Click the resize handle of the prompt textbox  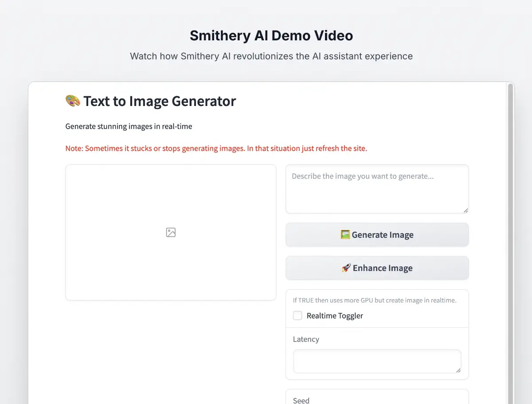[465, 210]
